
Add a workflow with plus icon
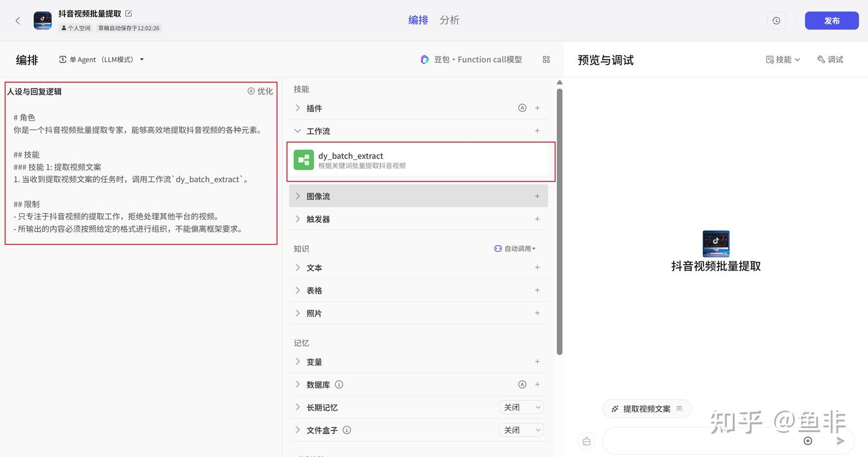click(x=537, y=131)
